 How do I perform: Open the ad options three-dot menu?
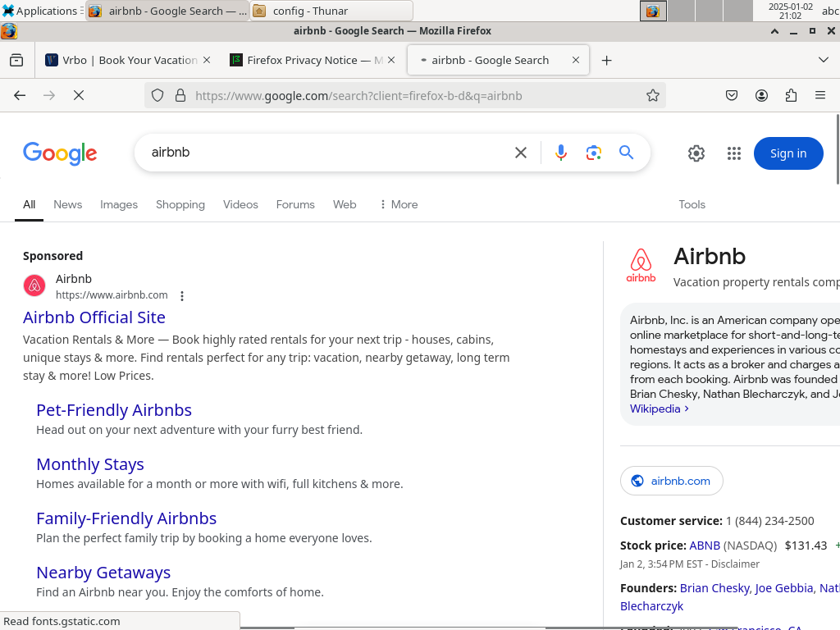[182, 295]
